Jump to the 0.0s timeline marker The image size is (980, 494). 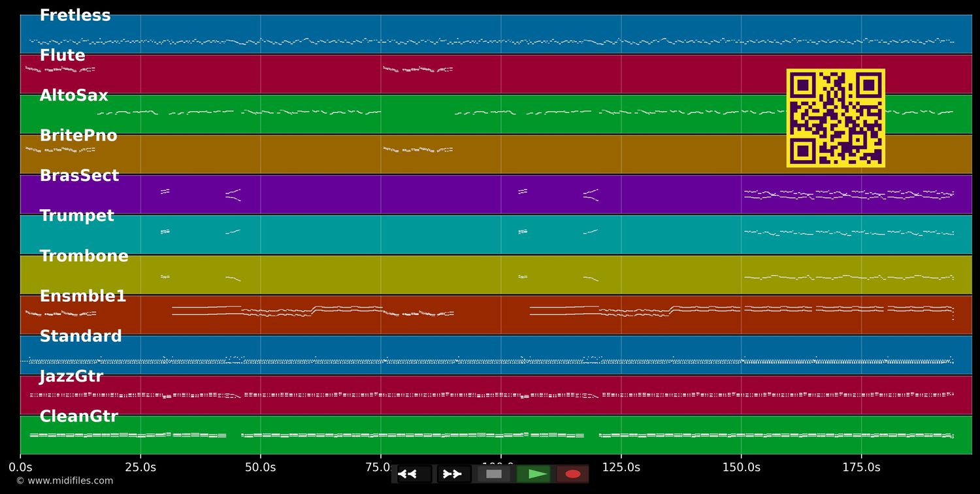click(x=20, y=467)
